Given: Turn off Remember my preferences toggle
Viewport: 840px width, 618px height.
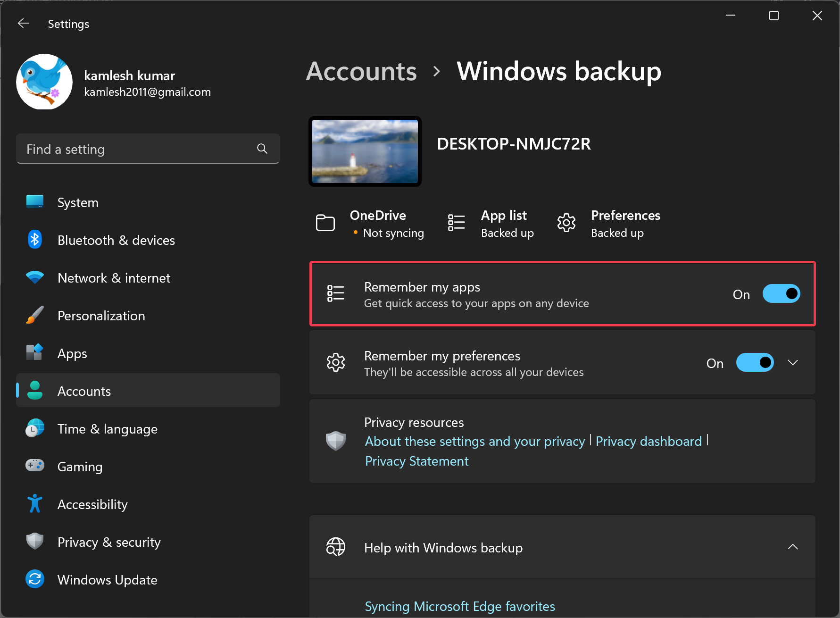Looking at the screenshot, I should click(x=755, y=362).
